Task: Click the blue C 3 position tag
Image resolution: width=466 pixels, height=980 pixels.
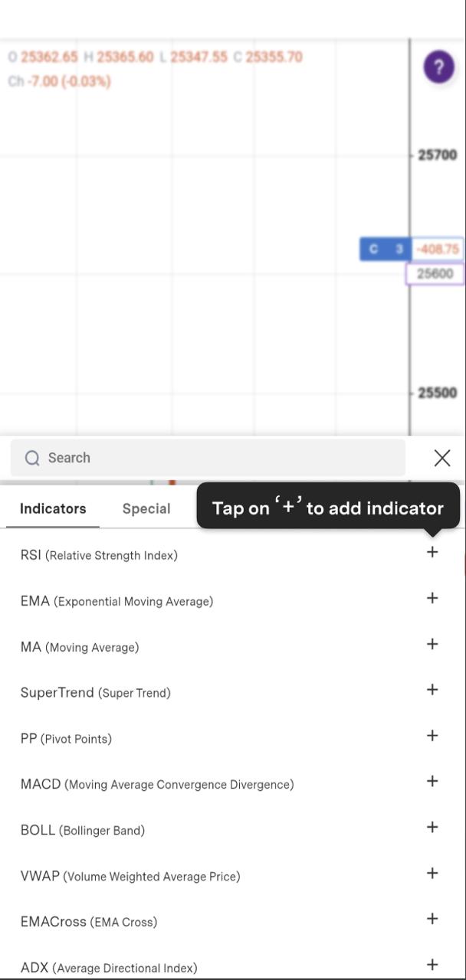Action: pos(385,249)
